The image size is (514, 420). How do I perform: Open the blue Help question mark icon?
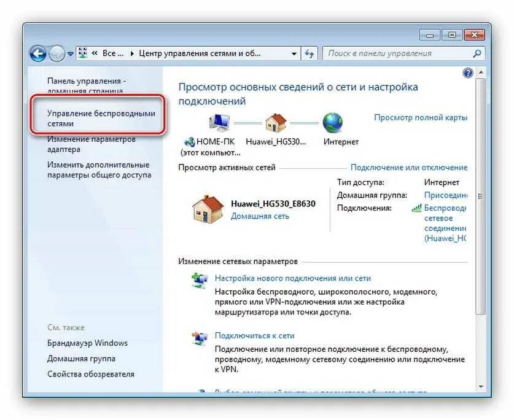468,72
